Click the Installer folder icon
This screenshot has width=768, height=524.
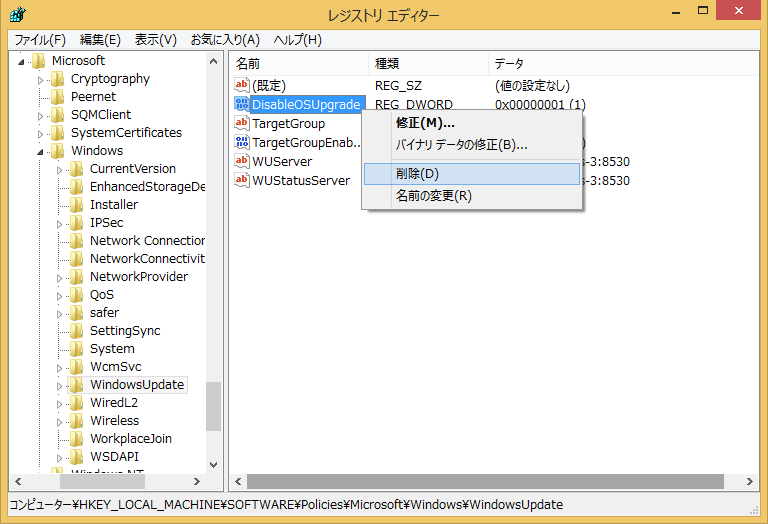click(x=76, y=205)
